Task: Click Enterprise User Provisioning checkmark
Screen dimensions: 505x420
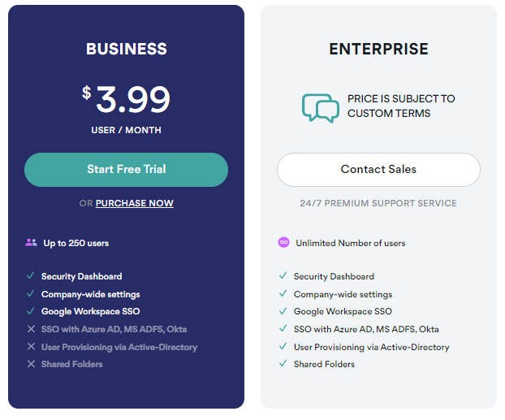Action: tap(283, 346)
